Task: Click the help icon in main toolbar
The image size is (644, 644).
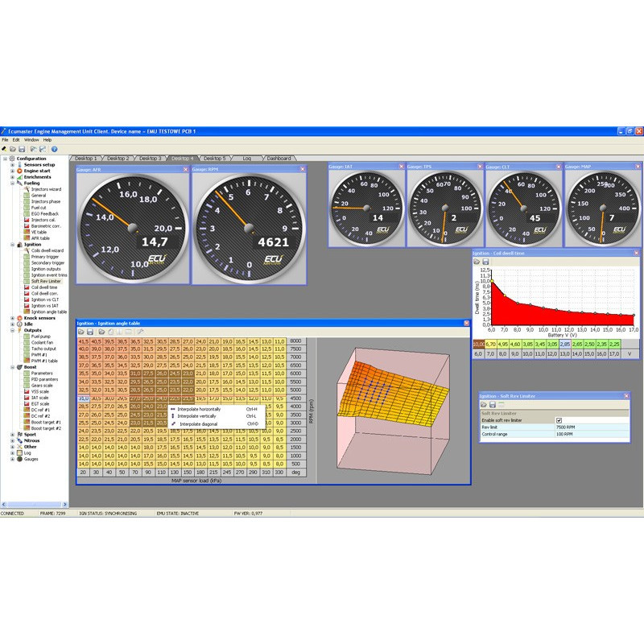Action: tap(54, 149)
